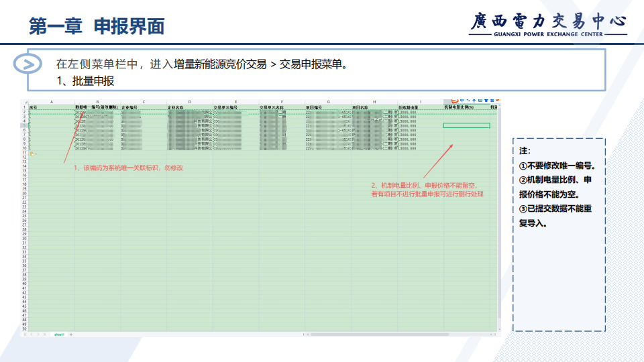Click the 数据唯一编号(请勿删除) header cell

97,107
